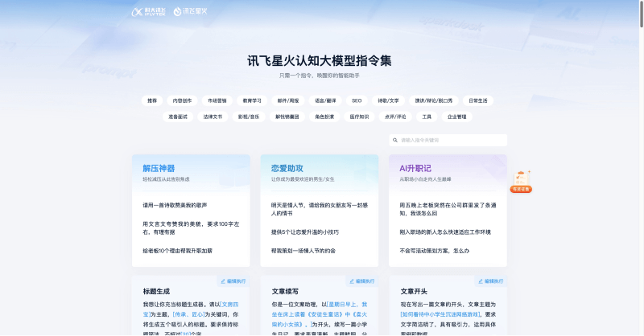Click edit pencil icon on 文章续写 card
Viewport: 644px width, 336px height.
pos(352,281)
